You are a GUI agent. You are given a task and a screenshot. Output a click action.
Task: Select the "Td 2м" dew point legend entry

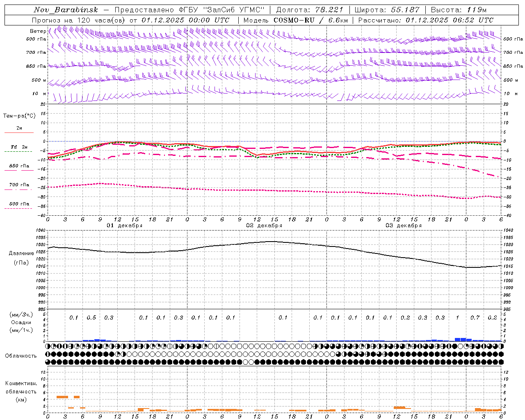coord(19,147)
